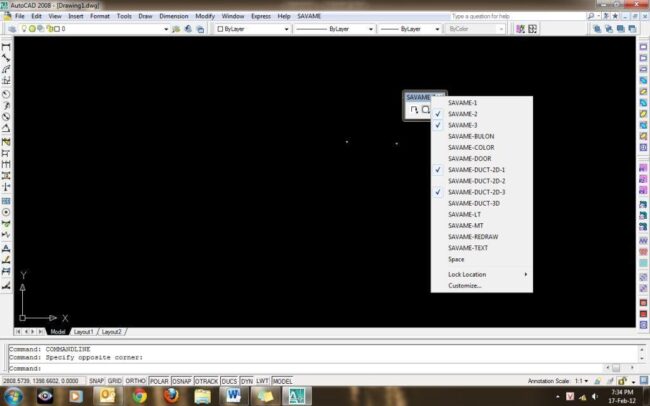The image size is (650, 406).
Task: Select the jogged dimension tool
Action: [6, 106]
